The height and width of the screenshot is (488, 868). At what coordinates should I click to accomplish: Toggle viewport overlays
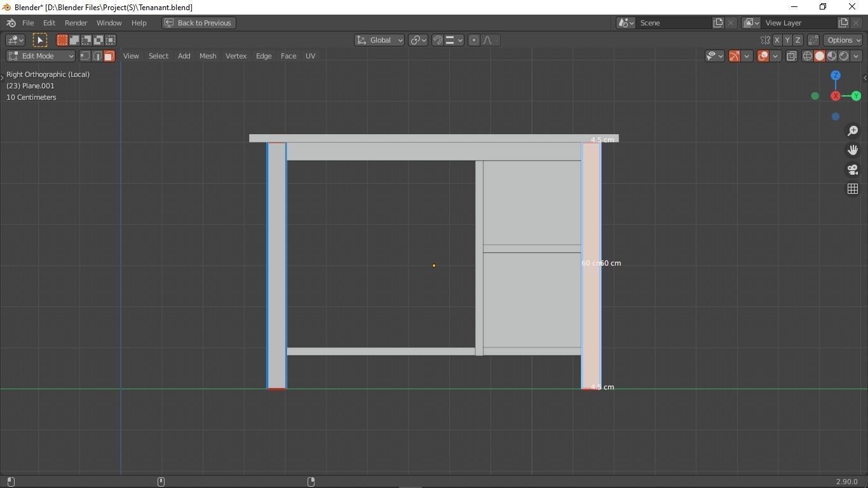click(x=763, y=56)
